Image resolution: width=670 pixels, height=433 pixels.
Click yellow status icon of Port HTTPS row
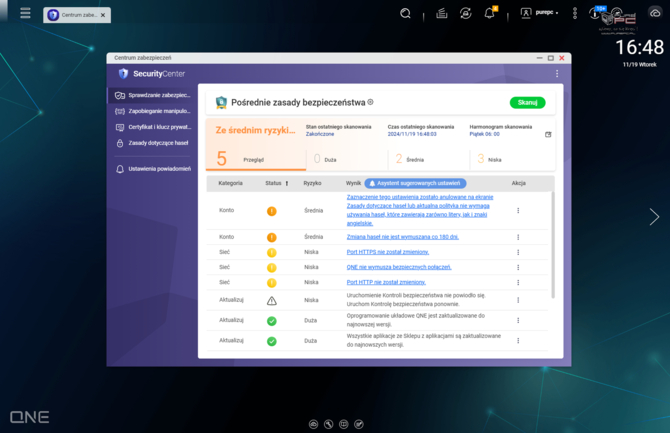pos(272,253)
